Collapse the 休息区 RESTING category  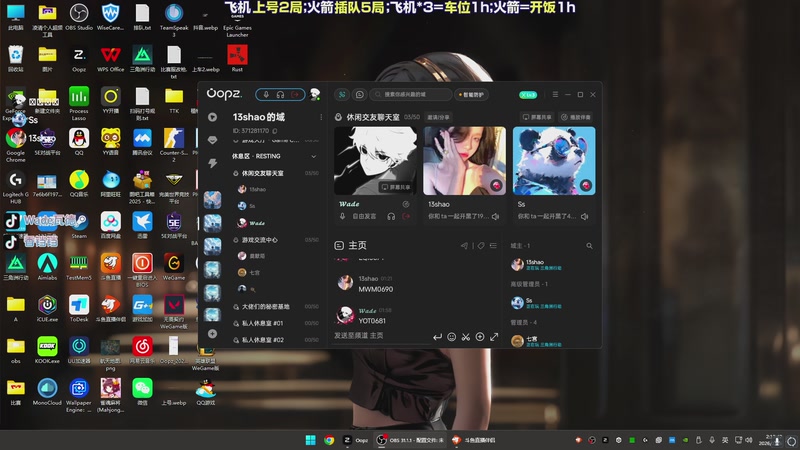point(313,156)
